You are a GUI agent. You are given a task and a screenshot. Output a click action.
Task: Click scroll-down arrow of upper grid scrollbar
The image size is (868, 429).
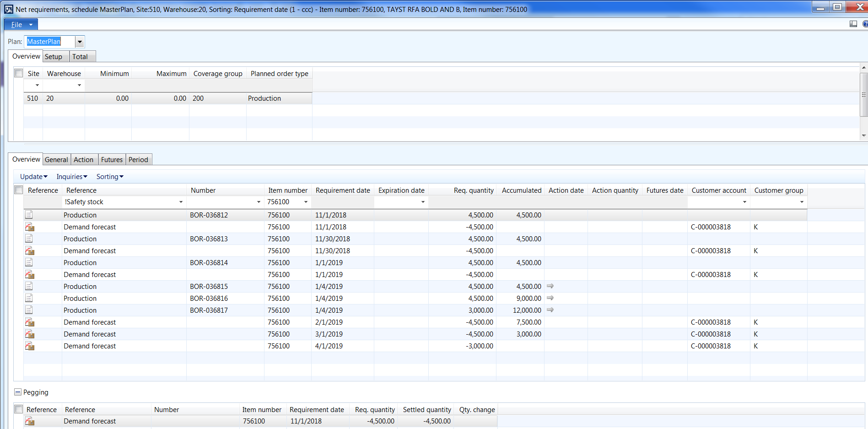[x=864, y=136]
